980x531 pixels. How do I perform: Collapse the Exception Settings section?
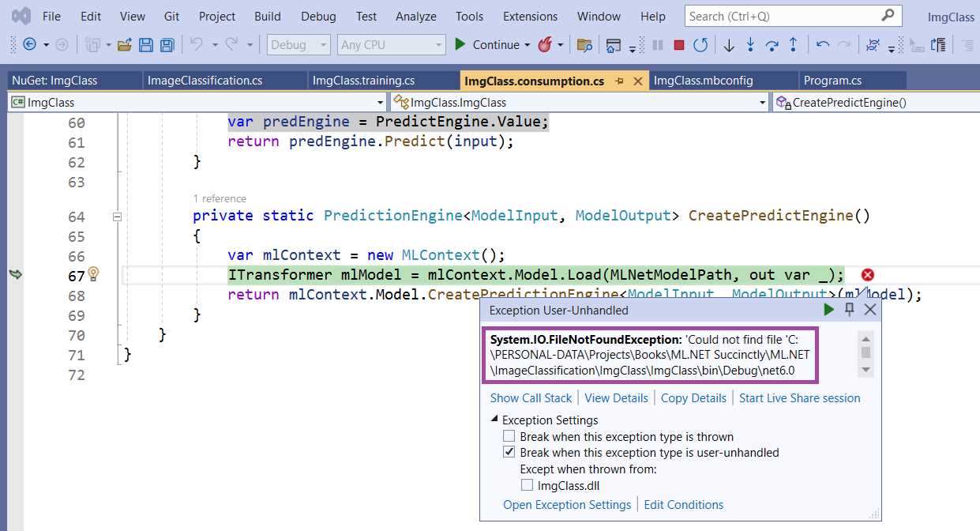(494, 420)
